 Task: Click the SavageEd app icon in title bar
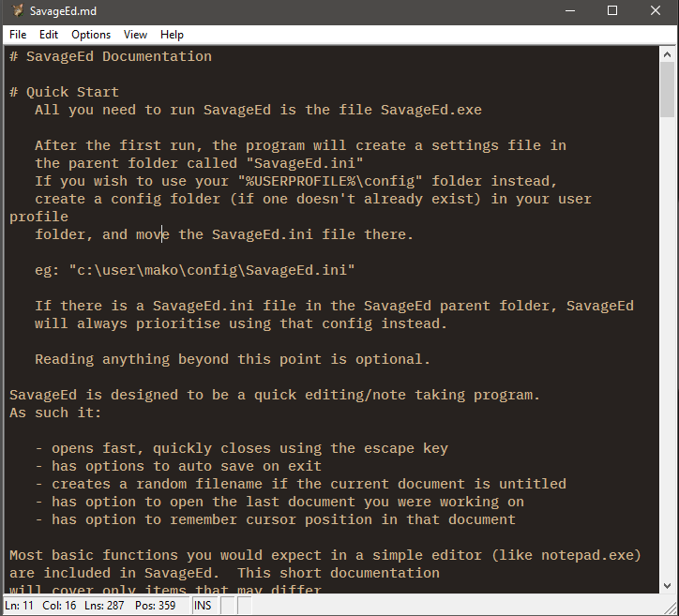[17, 10]
